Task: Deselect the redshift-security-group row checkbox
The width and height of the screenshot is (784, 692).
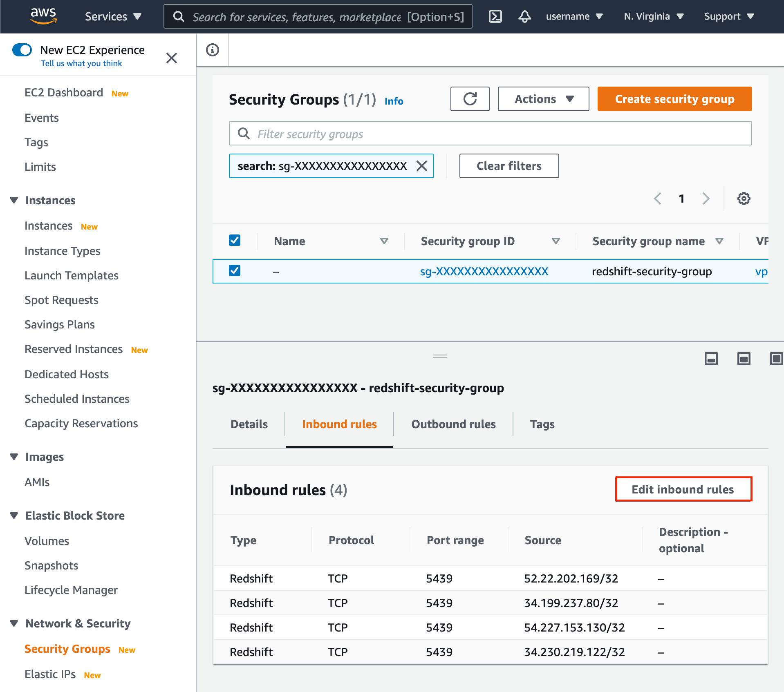Action: pyautogui.click(x=235, y=270)
